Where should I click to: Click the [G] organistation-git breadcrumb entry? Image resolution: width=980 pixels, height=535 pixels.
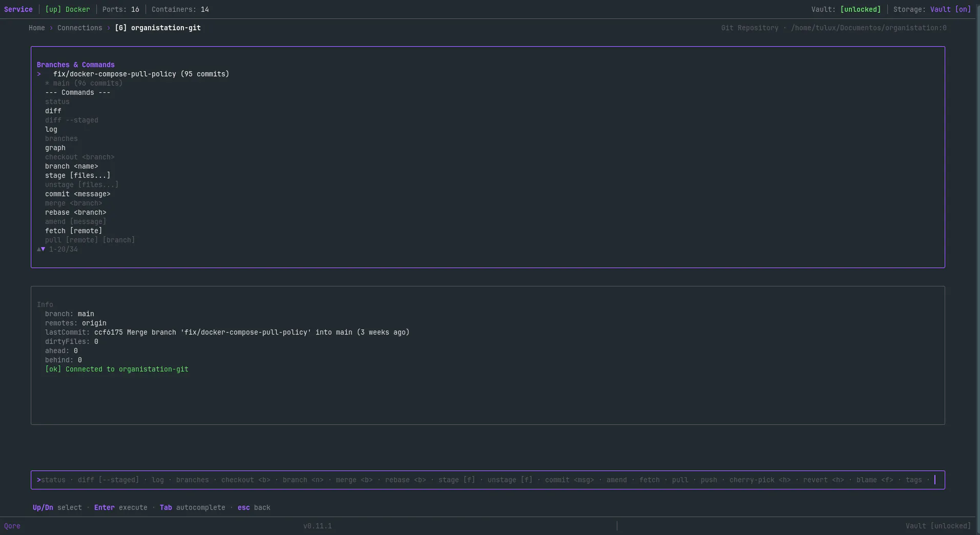click(x=158, y=28)
